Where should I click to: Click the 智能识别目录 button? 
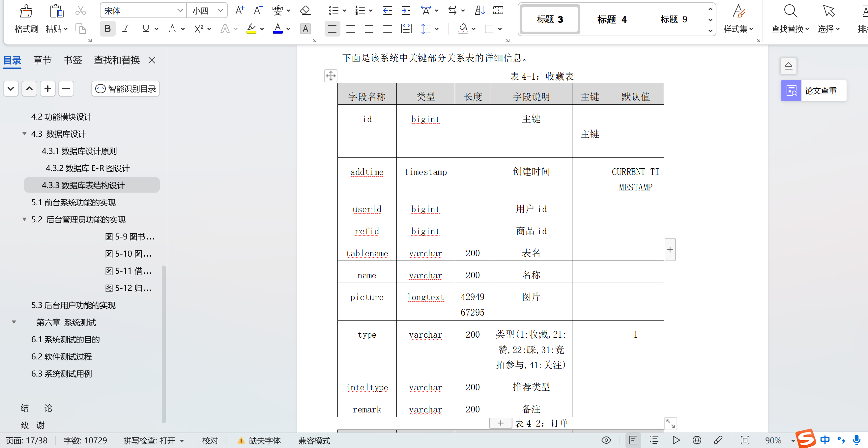(125, 89)
